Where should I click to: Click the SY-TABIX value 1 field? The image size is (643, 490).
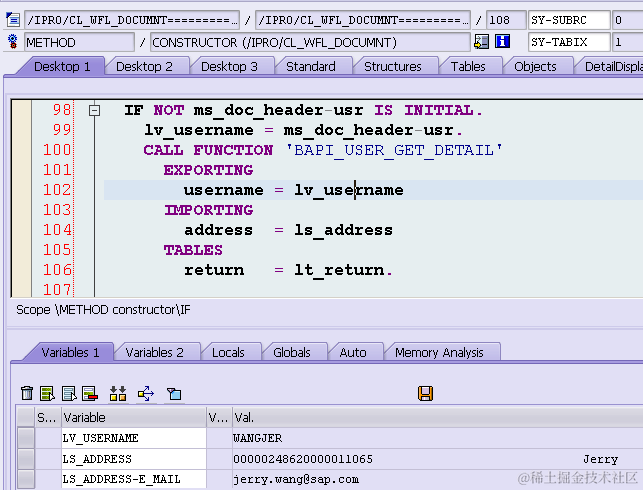click(627, 42)
